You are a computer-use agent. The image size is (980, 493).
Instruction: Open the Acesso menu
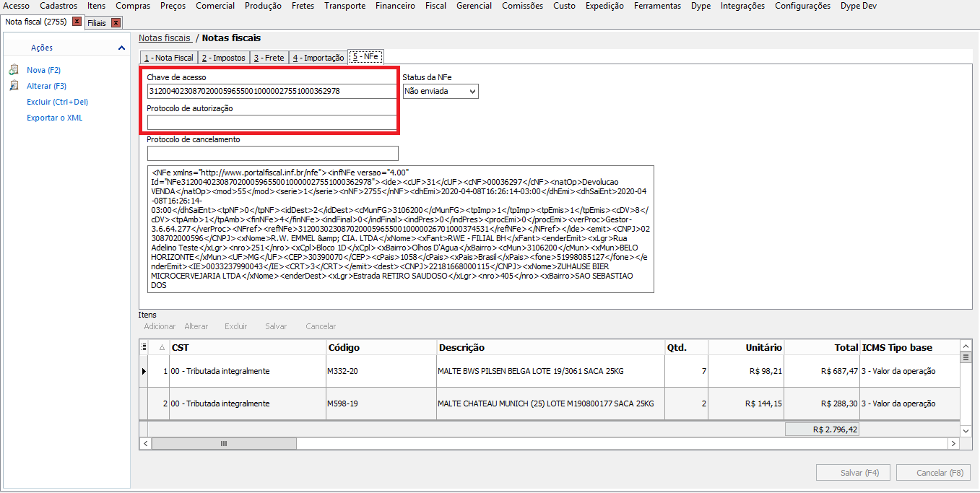point(17,6)
